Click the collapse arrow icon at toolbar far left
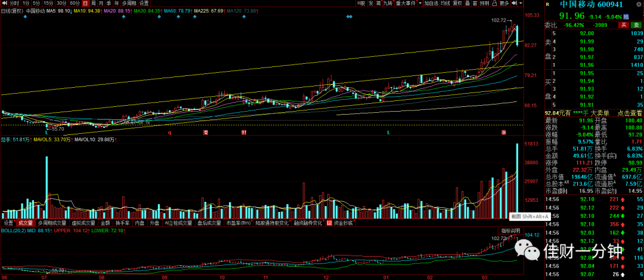This screenshot has width=644, height=280. point(4,3)
